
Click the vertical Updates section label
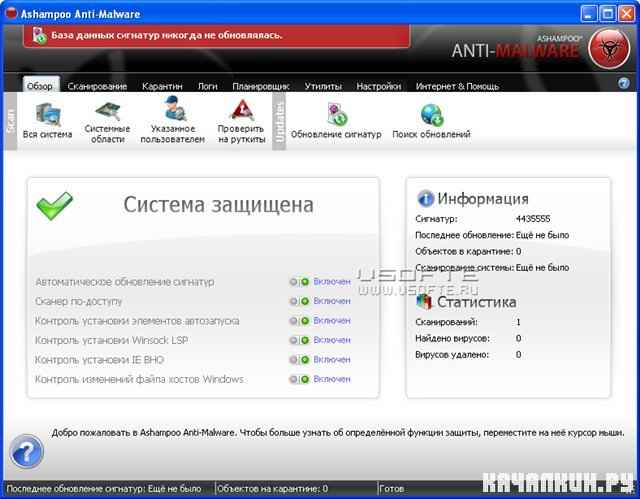tap(279, 121)
